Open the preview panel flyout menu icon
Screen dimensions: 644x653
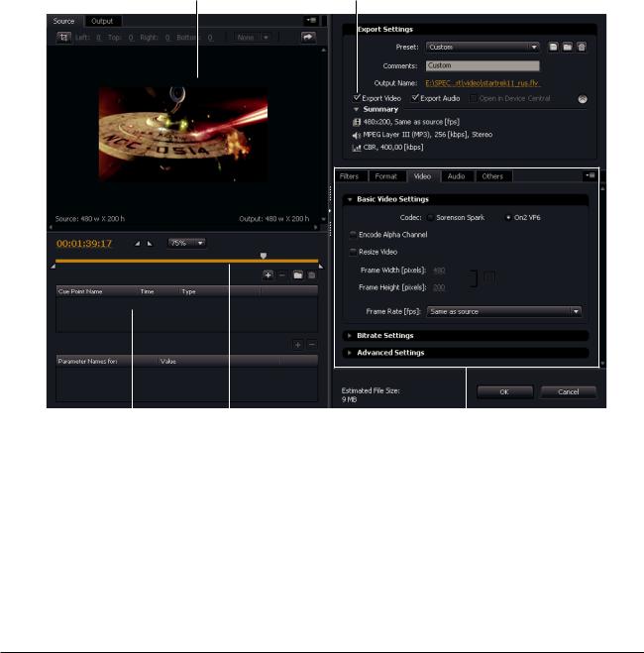coord(311,20)
